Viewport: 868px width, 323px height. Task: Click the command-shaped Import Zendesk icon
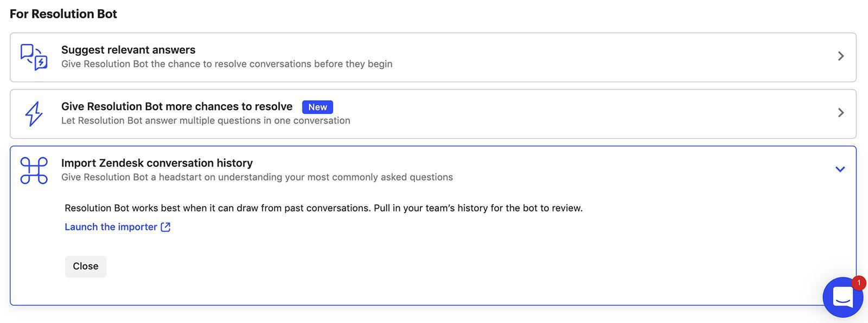click(x=34, y=170)
